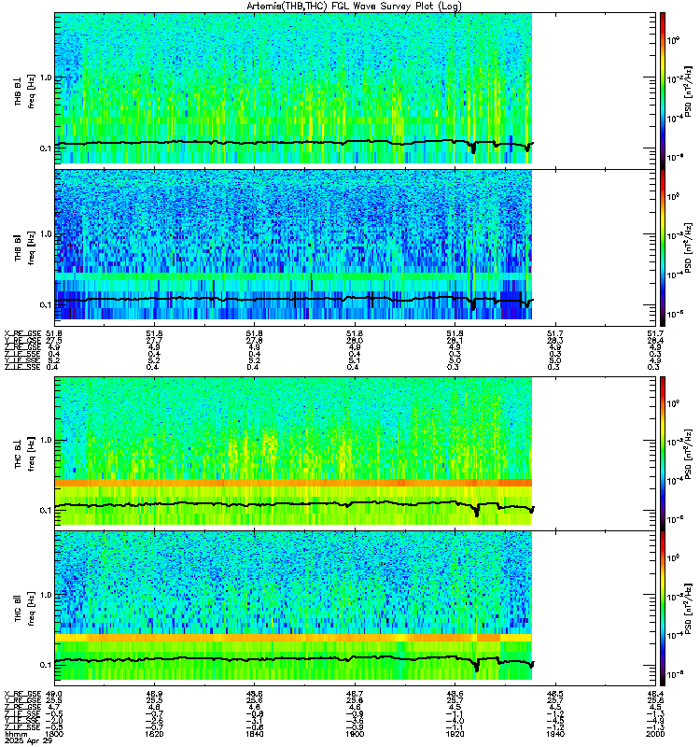
Task: Click the '1.0' tick label of THC B∥ panel
Action: [x=45, y=595]
